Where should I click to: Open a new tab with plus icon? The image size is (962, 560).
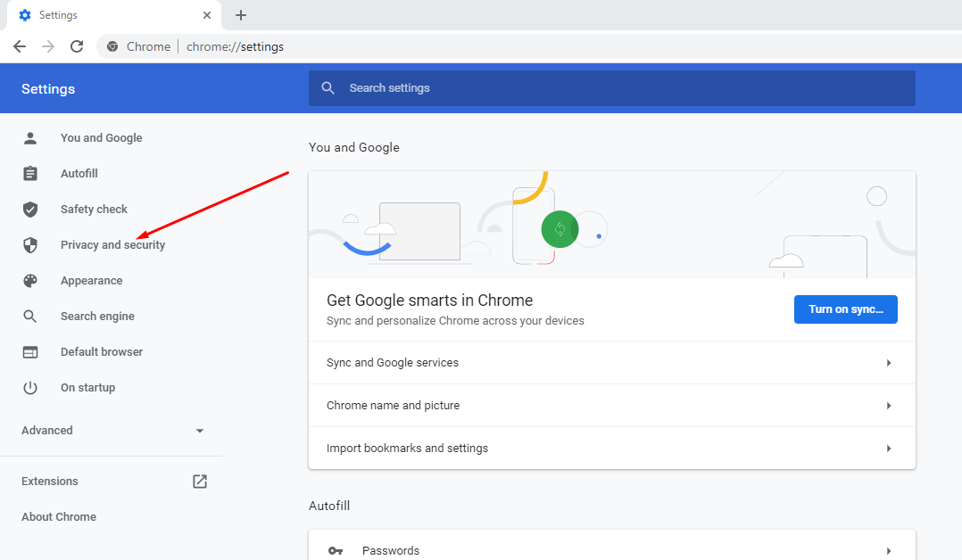click(x=241, y=15)
